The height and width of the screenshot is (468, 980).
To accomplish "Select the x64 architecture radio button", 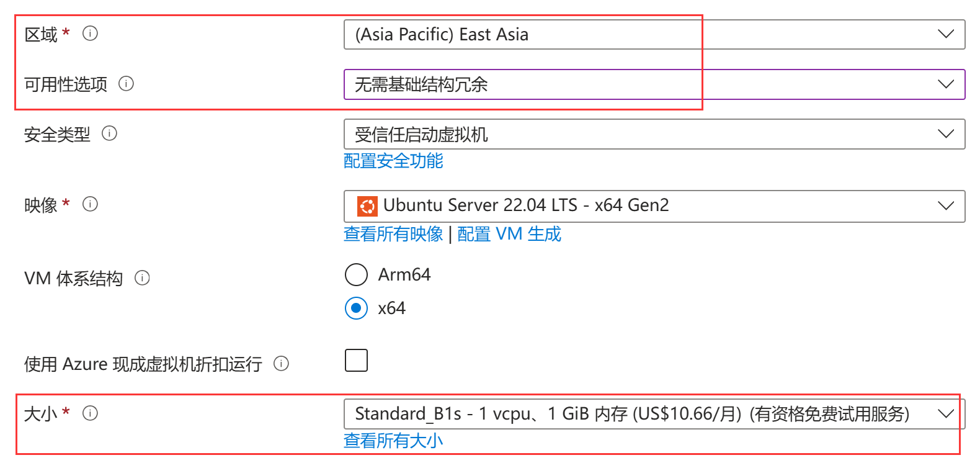I will [x=356, y=308].
